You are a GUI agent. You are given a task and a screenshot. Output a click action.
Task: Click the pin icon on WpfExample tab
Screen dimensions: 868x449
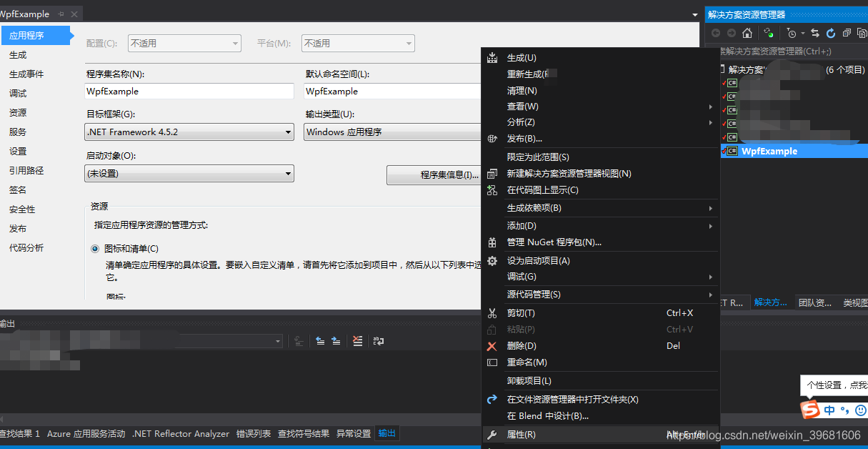pyautogui.click(x=61, y=14)
